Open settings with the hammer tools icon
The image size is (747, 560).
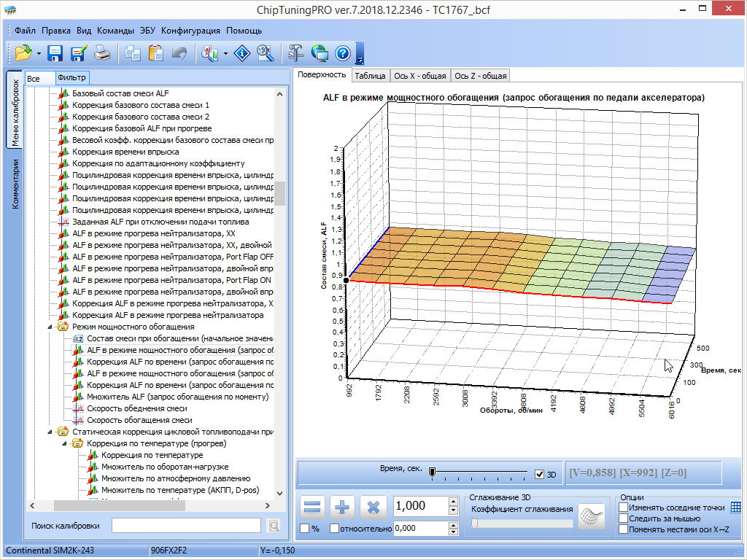296,52
